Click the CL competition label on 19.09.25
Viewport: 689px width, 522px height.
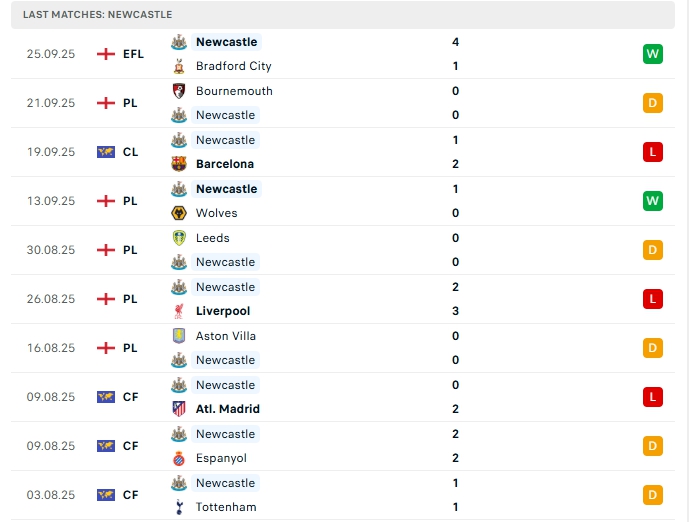tap(131, 152)
